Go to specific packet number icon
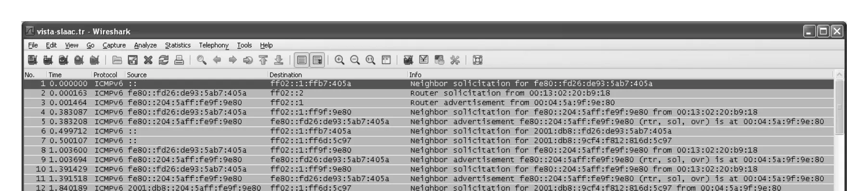Image resolution: width=868 pixels, height=191 pixels. click(248, 60)
